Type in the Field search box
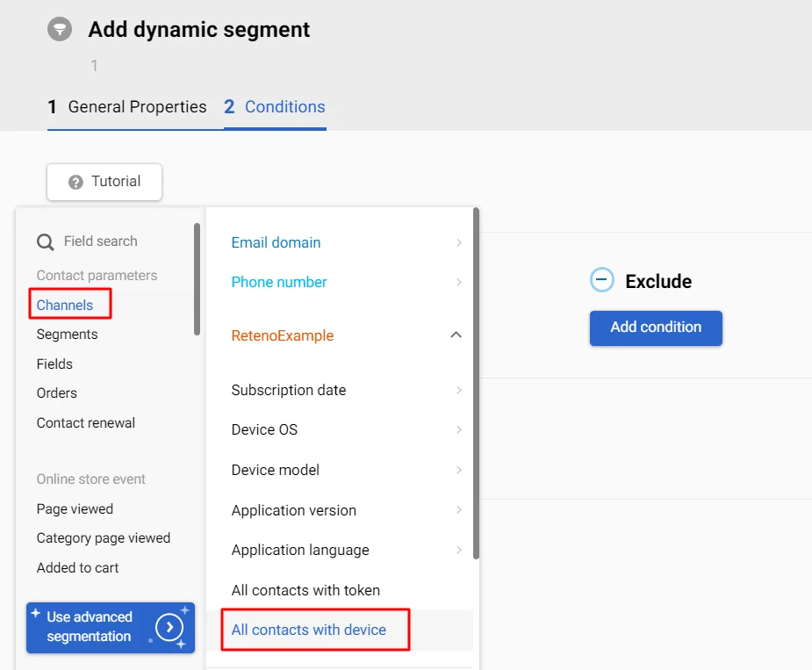Viewport: 812px width, 670px height. [114, 241]
